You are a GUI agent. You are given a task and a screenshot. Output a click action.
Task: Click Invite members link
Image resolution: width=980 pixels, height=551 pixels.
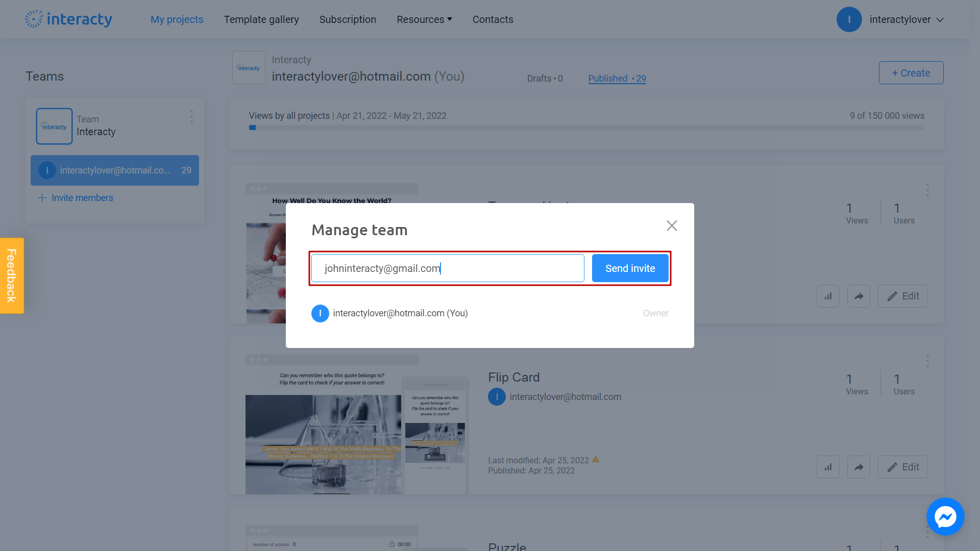tap(76, 198)
